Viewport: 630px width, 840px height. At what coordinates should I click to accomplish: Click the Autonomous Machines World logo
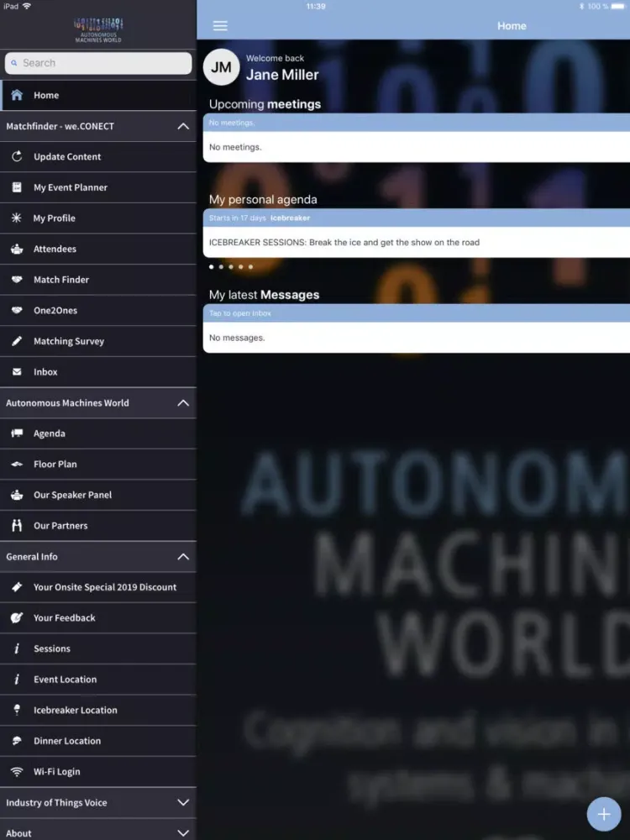pos(98,30)
